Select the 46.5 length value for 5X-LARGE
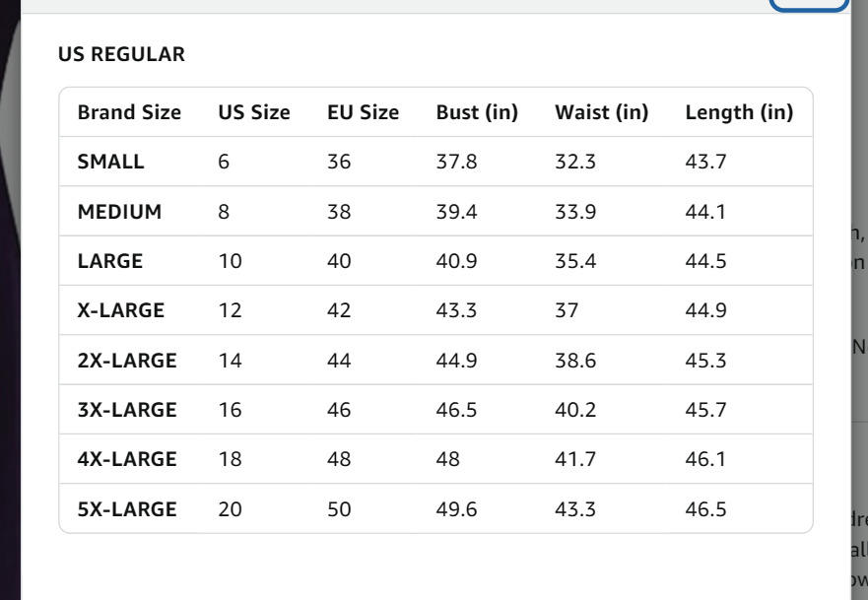Viewport: 868px width, 600px height. [705, 509]
